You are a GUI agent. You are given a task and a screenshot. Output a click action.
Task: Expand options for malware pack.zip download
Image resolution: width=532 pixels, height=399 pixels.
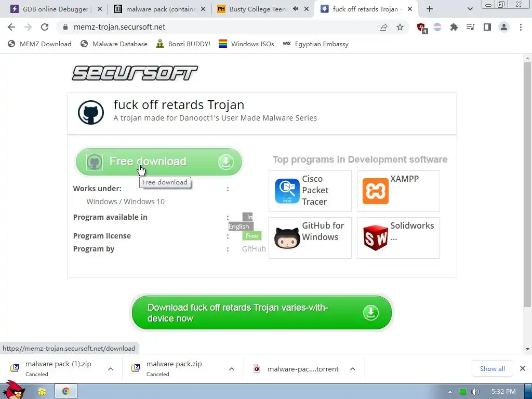231,369
